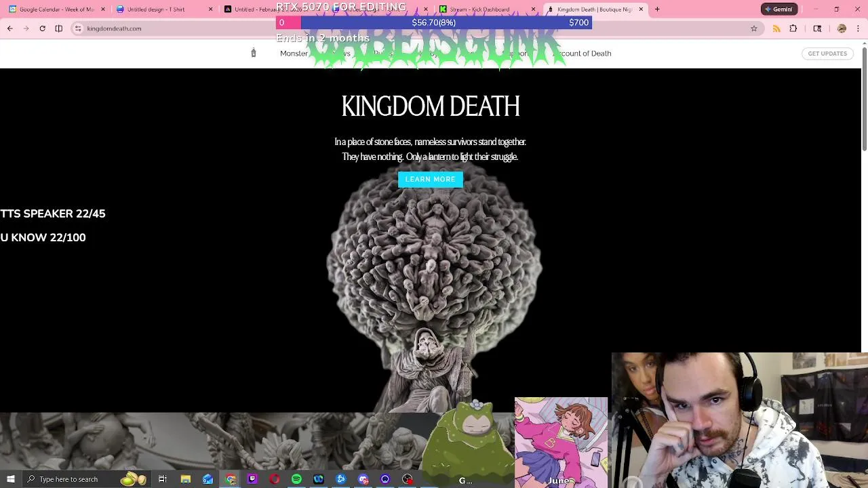Open the Gemini button in Chrome

pyautogui.click(x=778, y=9)
